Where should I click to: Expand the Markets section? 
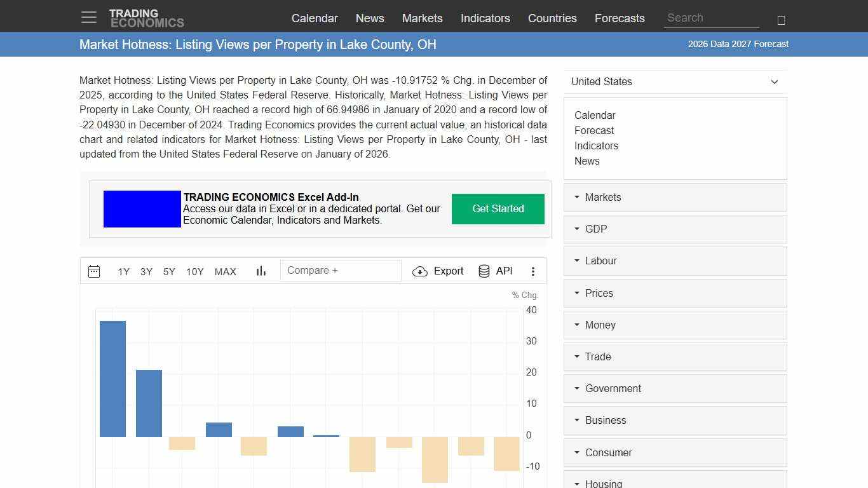click(602, 197)
